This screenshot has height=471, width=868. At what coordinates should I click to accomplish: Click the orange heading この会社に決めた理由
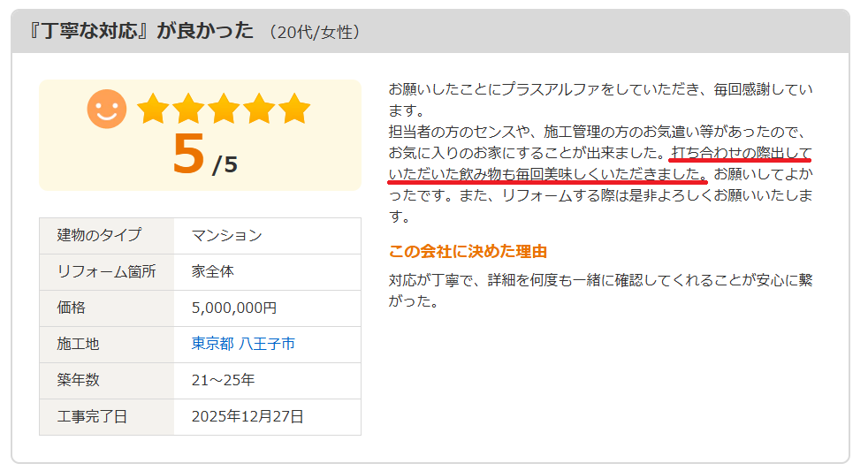point(468,252)
